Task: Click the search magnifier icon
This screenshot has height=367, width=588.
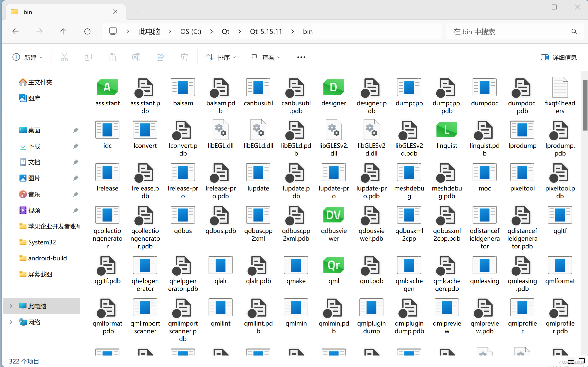Action: coord(574,31)
